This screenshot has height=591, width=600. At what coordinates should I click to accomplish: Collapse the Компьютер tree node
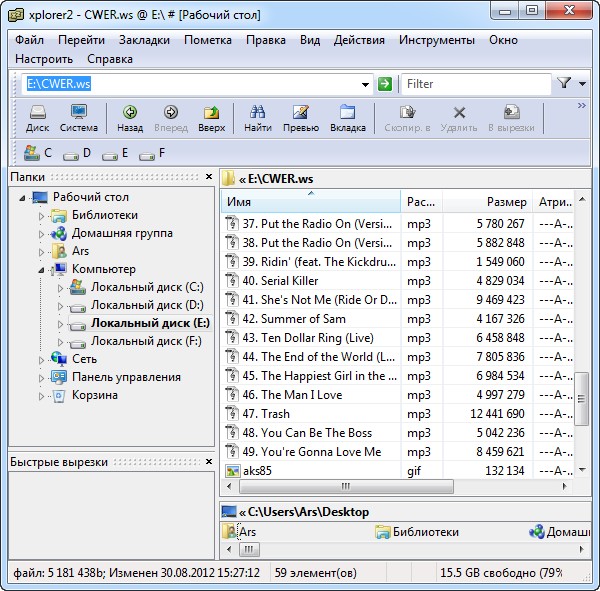[x=41, y=270]
